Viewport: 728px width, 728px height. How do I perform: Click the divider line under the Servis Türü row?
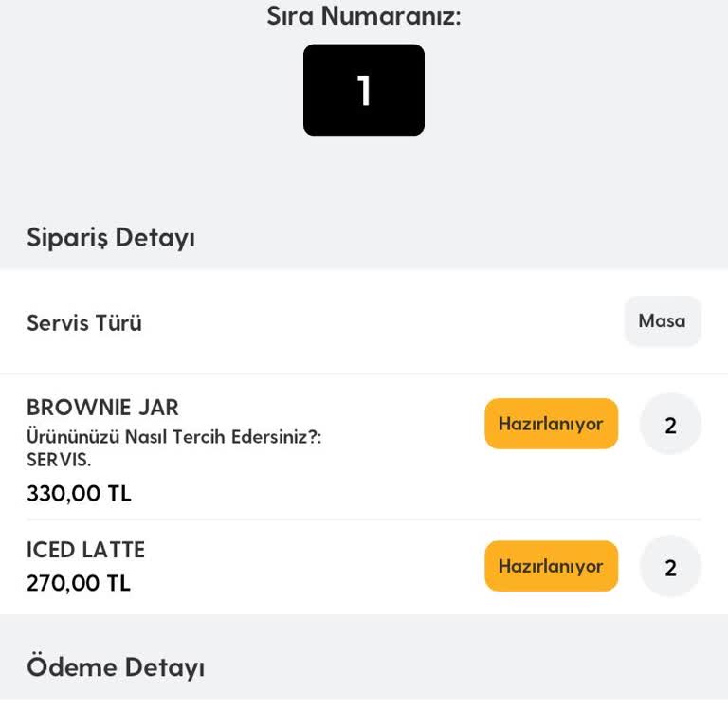coord(364,373)
